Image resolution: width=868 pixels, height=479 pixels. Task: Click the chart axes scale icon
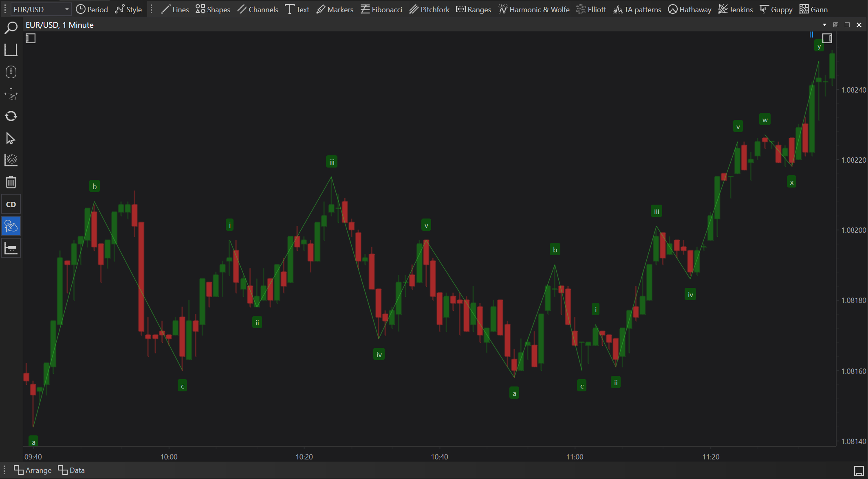[x=11, y=50]
